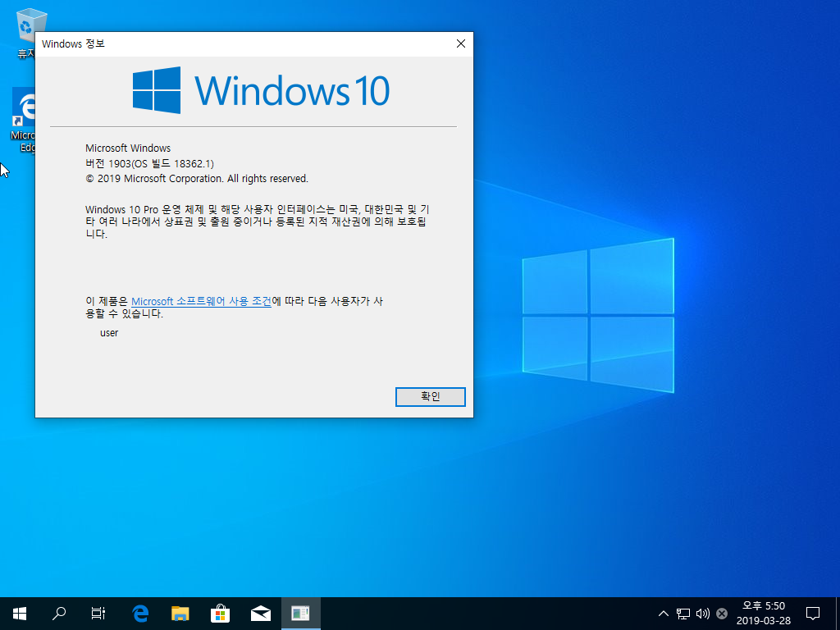Open Mail app from the taskbar

pyautogui.click(x=260, y=614)
